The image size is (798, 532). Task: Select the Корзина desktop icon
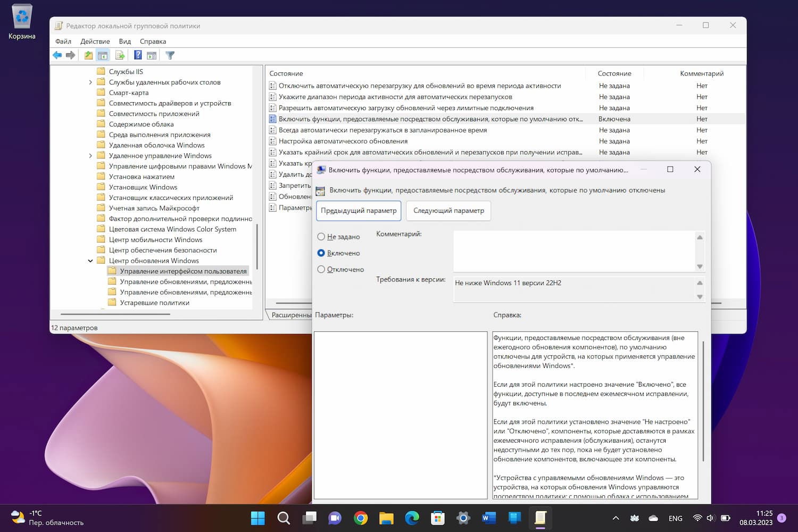point(22,22)
